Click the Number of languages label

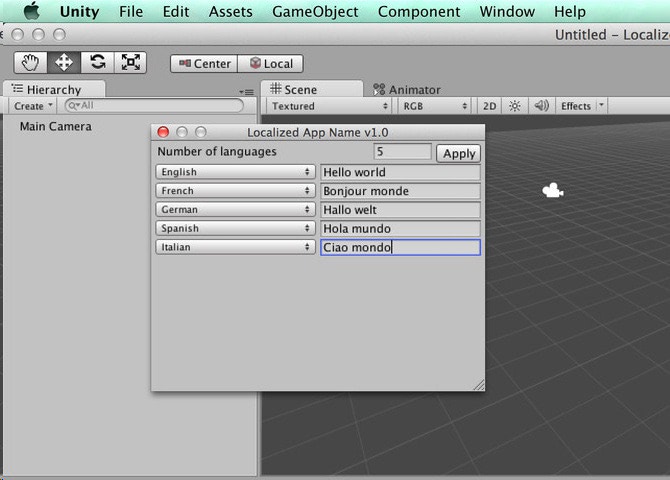tap(217, 152)
